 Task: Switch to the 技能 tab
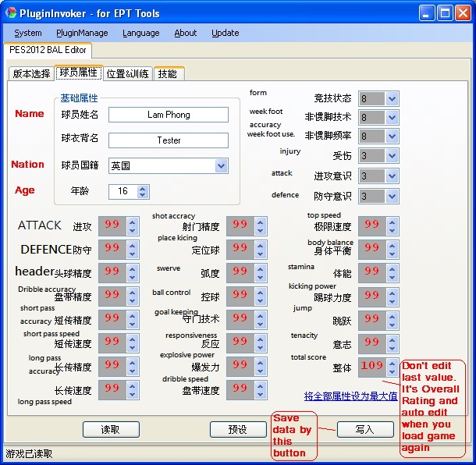pos(168,74)
